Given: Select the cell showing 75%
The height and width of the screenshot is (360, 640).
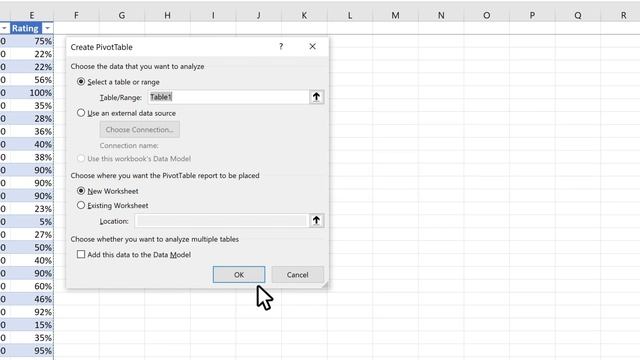Looking at the screenshot, I should pos(31,41).
